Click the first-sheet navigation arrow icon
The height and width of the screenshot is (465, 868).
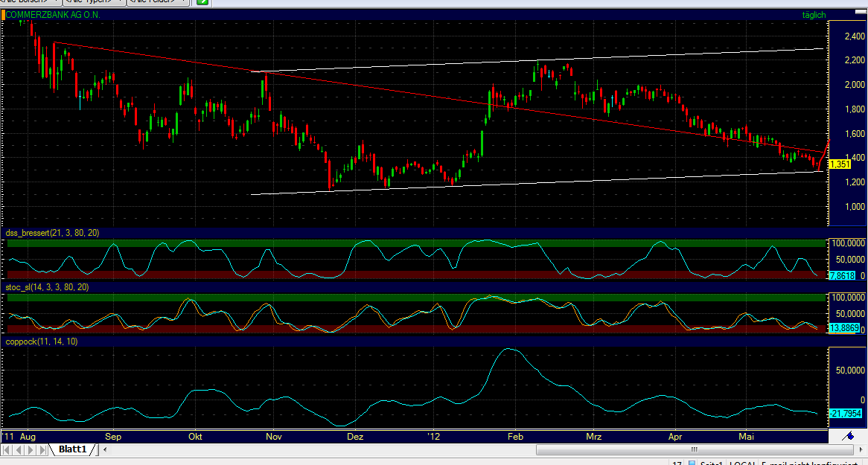(x=5, y=449)
